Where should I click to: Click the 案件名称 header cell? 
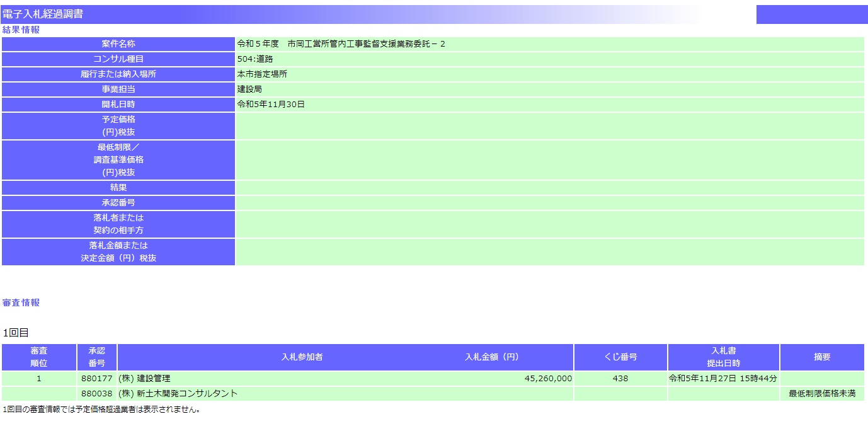click(x=118, y=44)
